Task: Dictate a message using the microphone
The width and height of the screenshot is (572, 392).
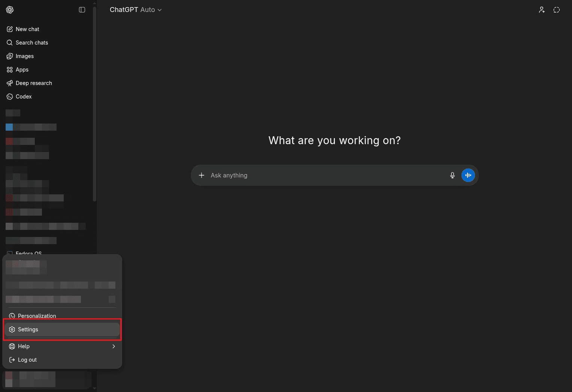Action: pyautogui.click(x=452, y=175)
